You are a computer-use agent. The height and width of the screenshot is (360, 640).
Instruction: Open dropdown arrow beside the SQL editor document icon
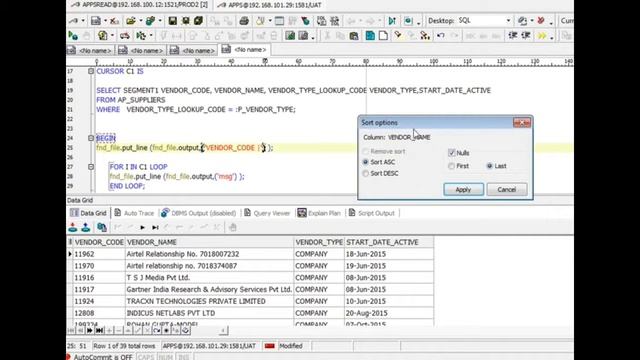(105, 21)
